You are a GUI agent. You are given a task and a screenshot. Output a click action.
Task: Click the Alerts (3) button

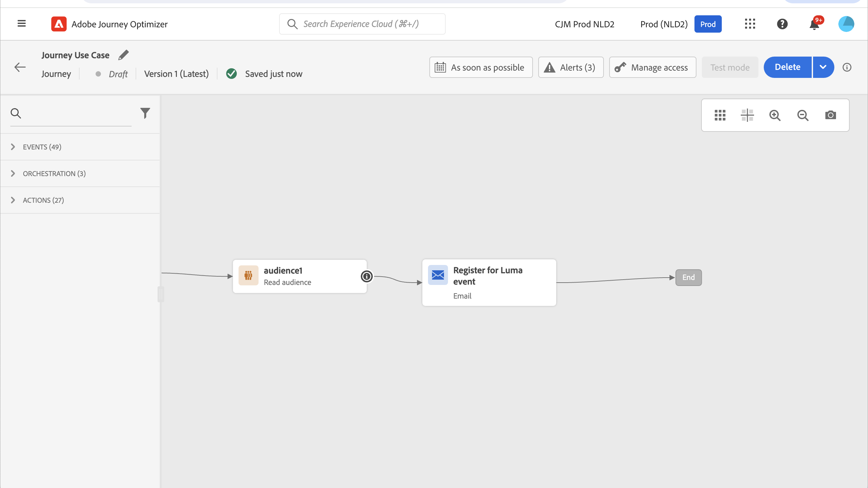pos(571,67)
